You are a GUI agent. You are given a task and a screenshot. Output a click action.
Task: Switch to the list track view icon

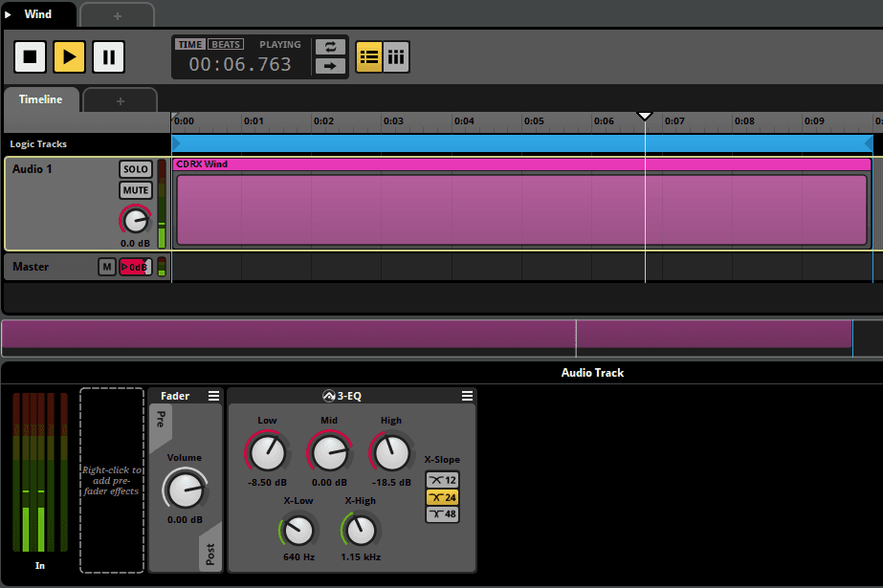point(368,57)
